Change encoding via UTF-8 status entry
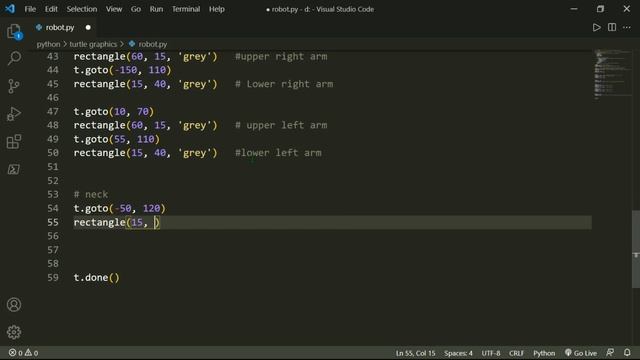640x360 pixels. tap(491, 353)
